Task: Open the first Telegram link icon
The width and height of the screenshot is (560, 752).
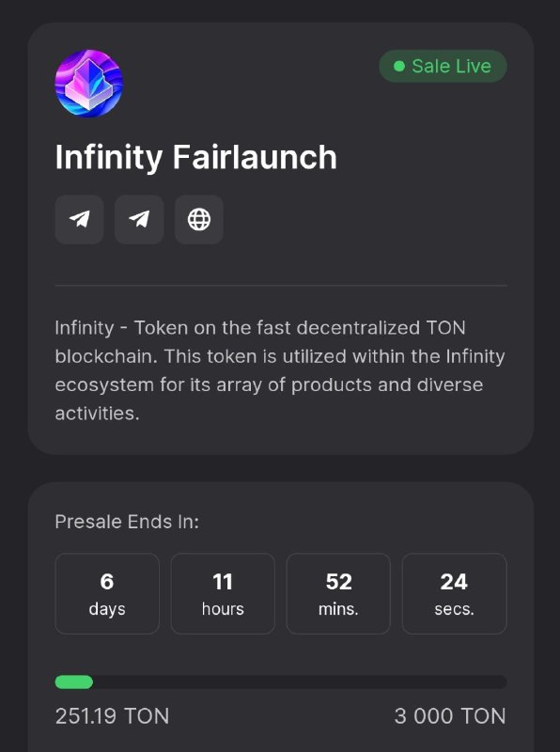Action: pyautogui.click(x=79, y=220)
